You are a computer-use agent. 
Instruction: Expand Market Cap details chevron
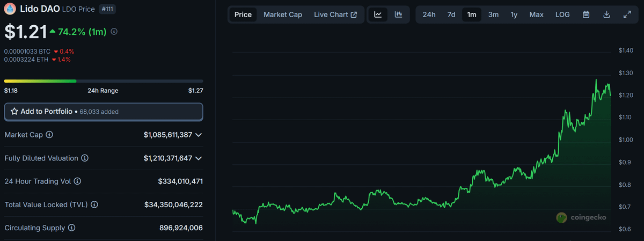click(x=199, y=135)
